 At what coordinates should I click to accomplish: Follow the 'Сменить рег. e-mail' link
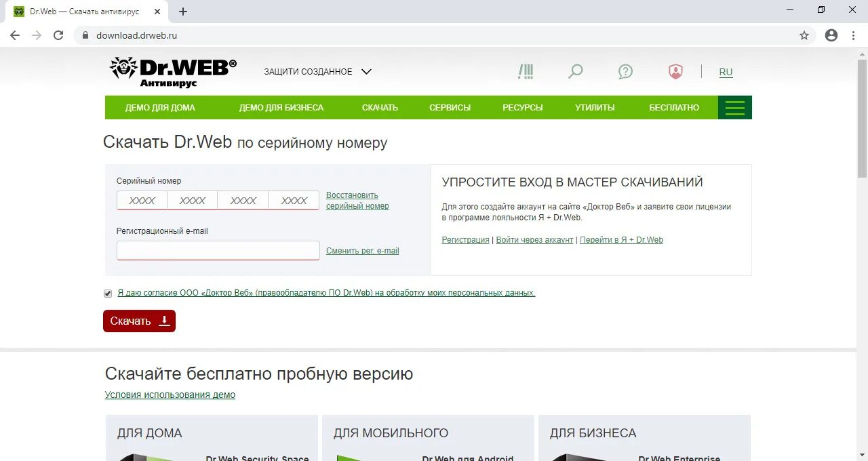[362, 251]
